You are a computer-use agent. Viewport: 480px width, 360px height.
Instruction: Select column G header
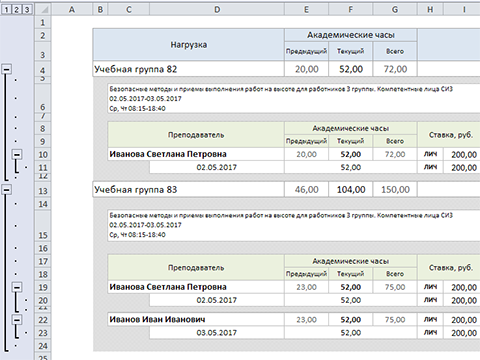(395, 10)
